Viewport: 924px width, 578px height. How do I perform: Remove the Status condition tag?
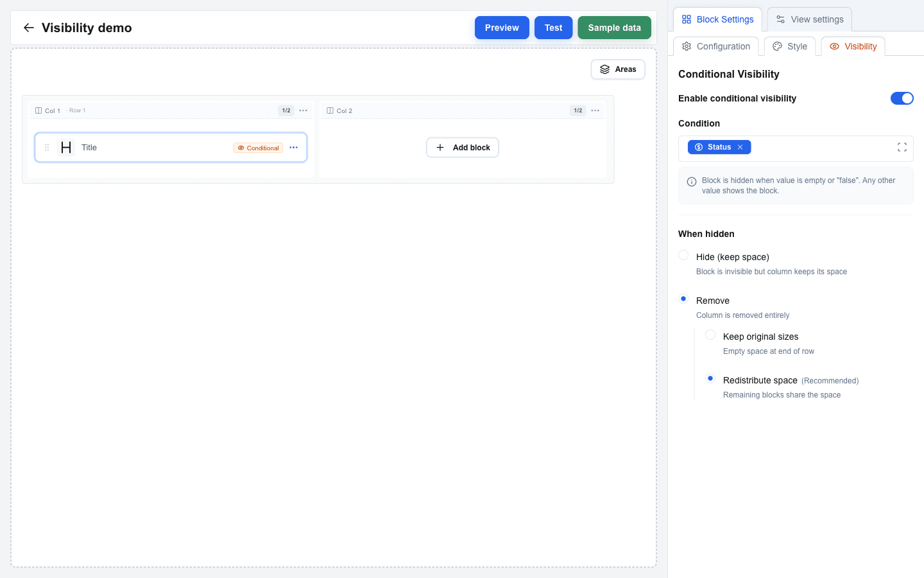click(740, 147)
